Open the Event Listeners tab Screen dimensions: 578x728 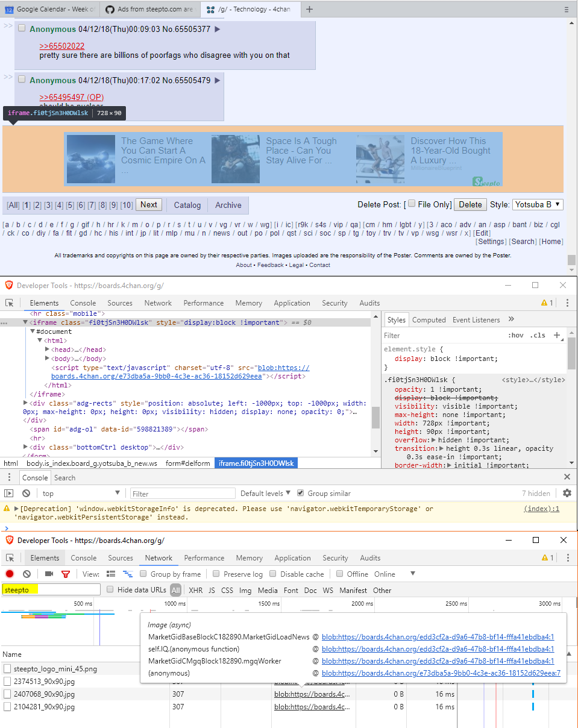pos(476,320)
